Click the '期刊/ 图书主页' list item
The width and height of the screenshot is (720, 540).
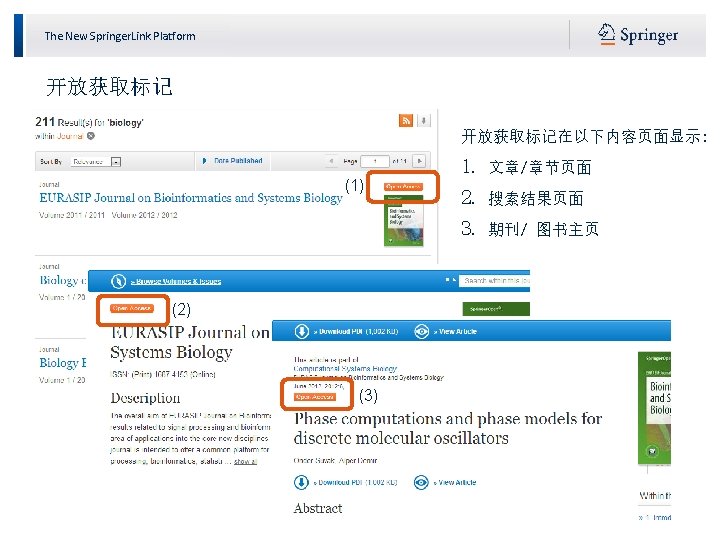pos(544,229)
